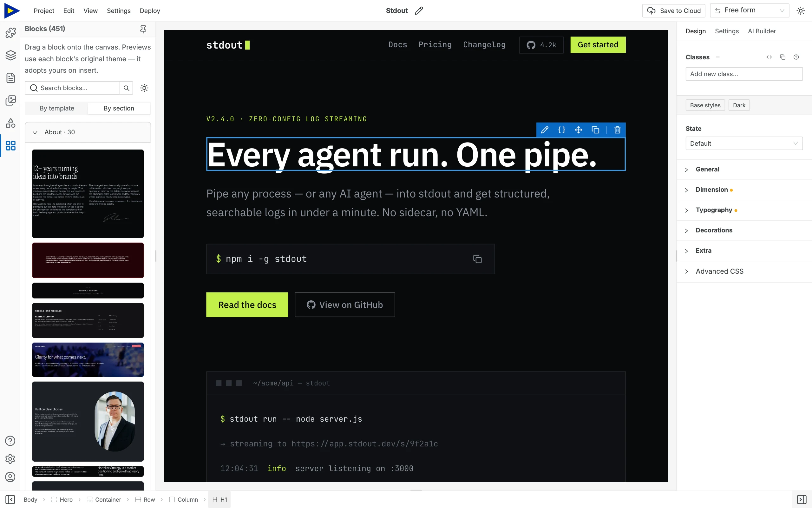Open the media gallery sidebar icon
This screenshot has width=812, height=508.
[10, 100]
